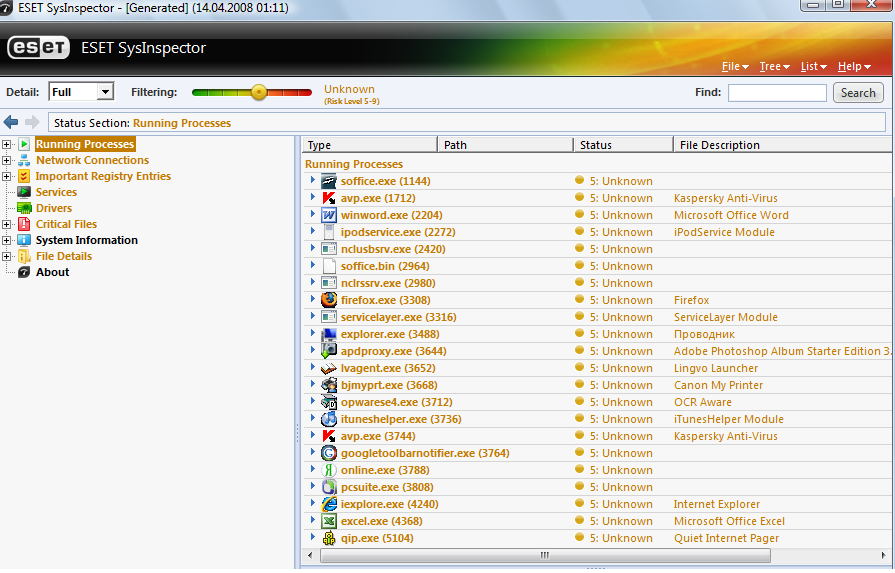Click the red end of Filtering slider
Screen dimensions: 895x573
[305, 92]
